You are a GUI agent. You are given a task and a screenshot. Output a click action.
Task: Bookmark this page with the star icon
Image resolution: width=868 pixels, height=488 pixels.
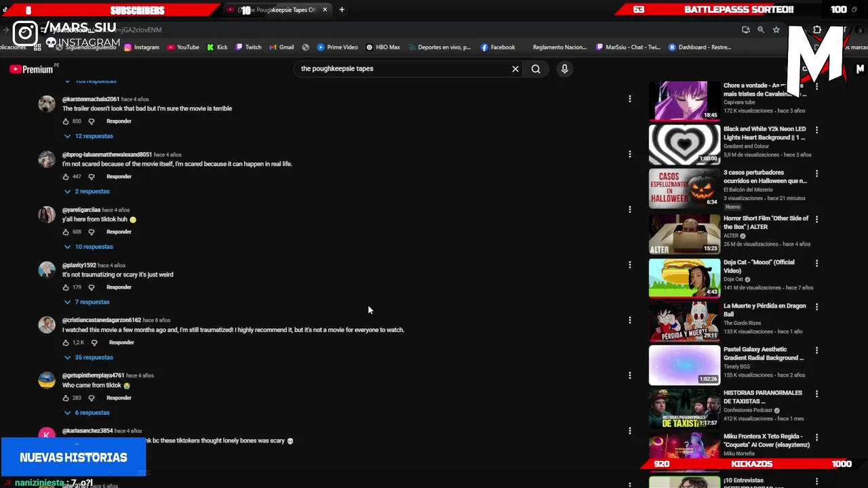tap(776, 30)
